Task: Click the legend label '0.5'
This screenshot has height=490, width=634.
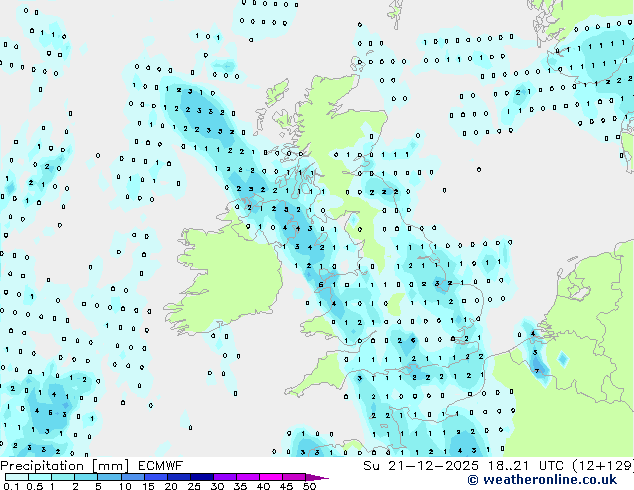Action: (35, 486)
